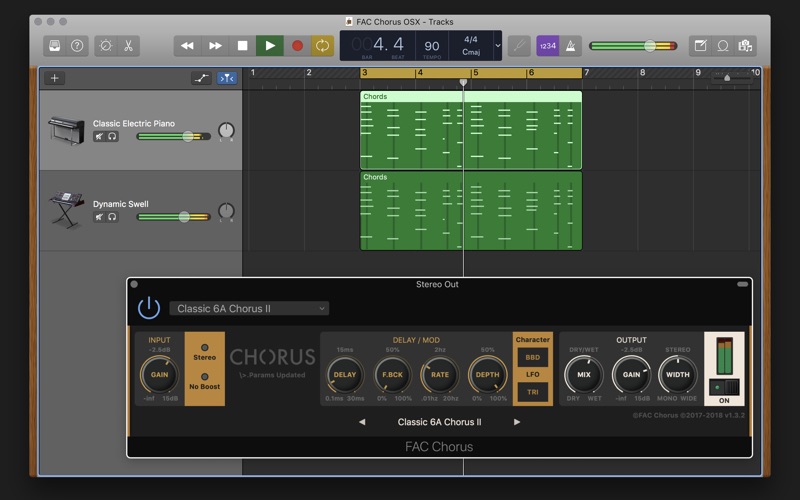800x500 pixels.
Task: Mute the Classic Electric Piano track
Action: 99,136
